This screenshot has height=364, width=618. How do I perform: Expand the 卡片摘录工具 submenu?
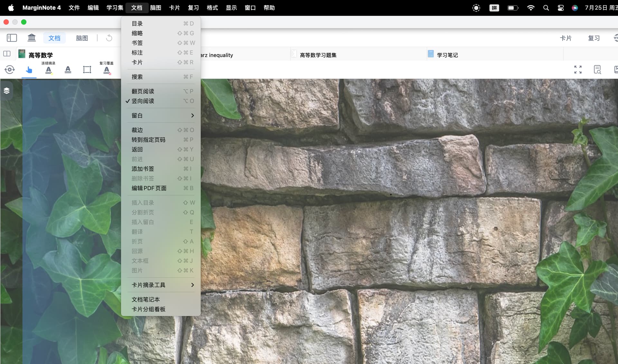coord(161,285)
